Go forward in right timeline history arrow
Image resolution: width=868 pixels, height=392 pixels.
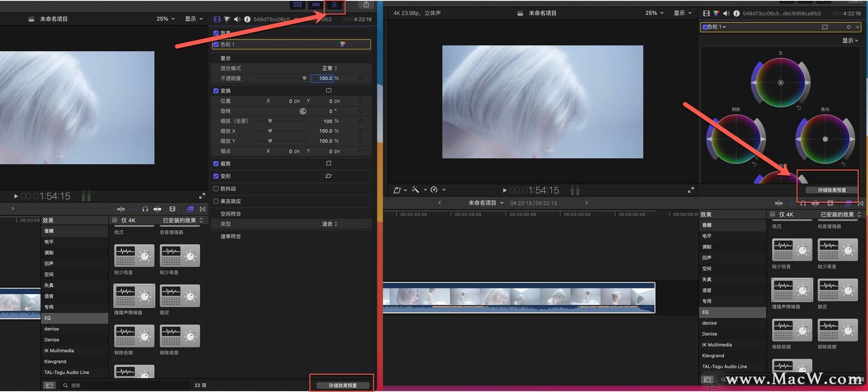click(586, 203)
